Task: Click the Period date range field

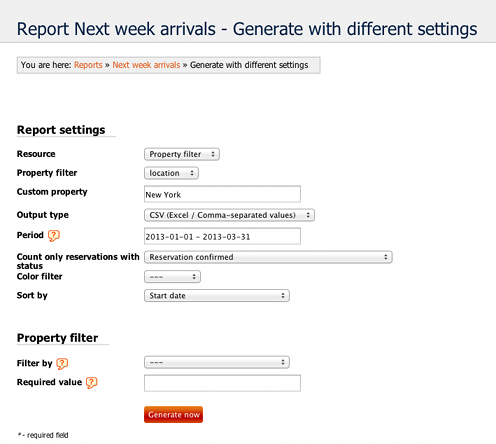Action: [222, 236]
